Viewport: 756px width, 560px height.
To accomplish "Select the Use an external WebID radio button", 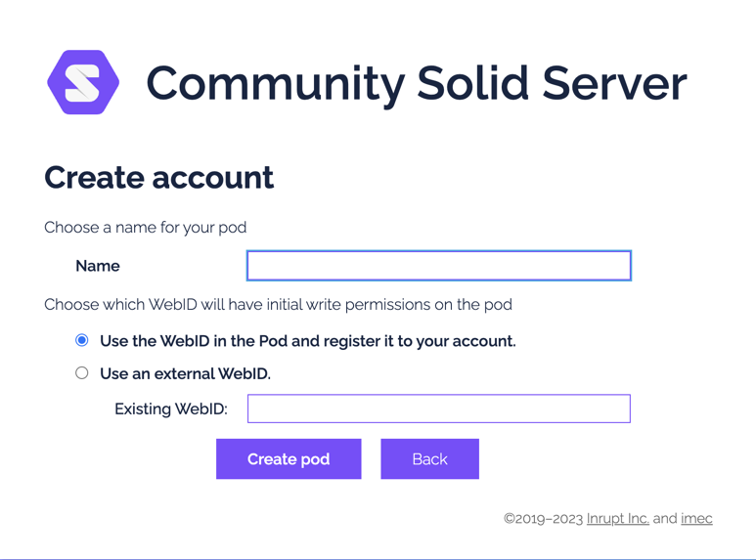I will 82,373.
